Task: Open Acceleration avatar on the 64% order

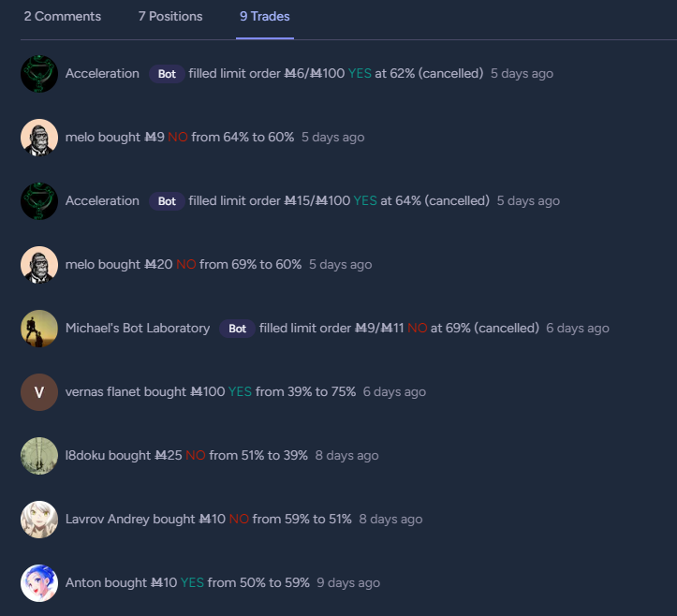Action: 39,201
